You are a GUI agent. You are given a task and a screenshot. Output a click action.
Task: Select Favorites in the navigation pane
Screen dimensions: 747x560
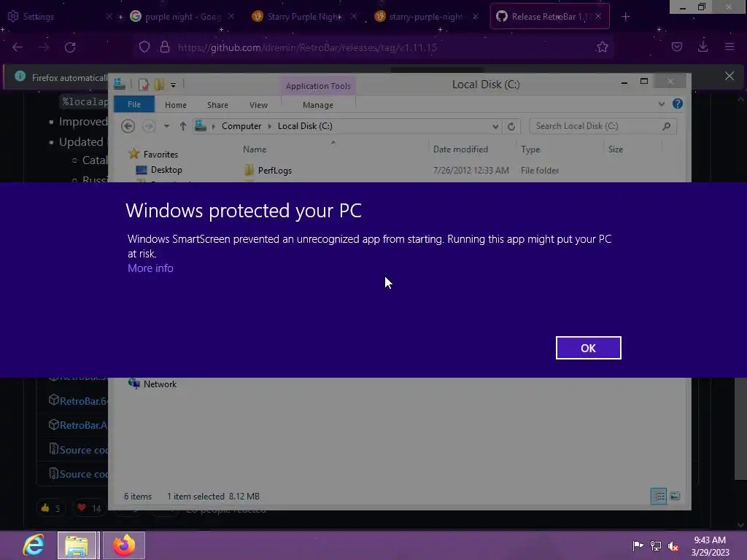(160, 155)
